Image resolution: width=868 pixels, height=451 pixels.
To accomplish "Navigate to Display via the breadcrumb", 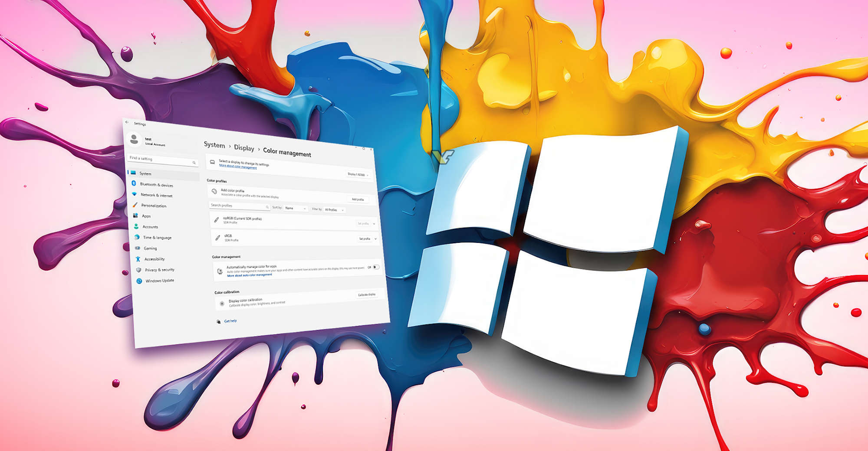I will [243, 148].
